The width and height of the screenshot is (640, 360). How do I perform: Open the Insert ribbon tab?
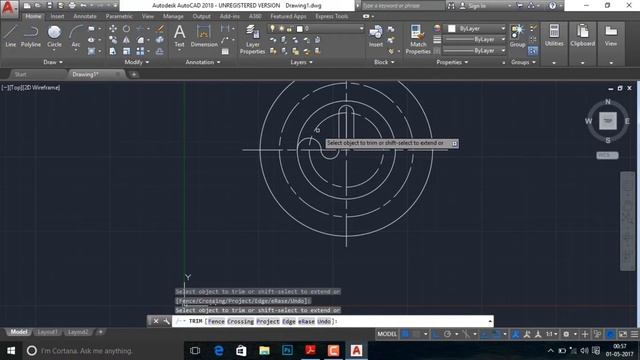(57, 16)
